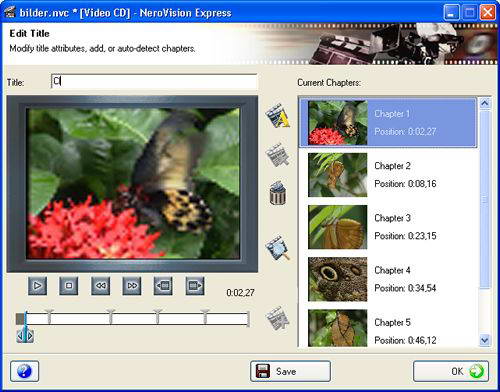Click 'Position: 0:08,16' text
This screenshot has height=392, width=500.
click(405, 184)
